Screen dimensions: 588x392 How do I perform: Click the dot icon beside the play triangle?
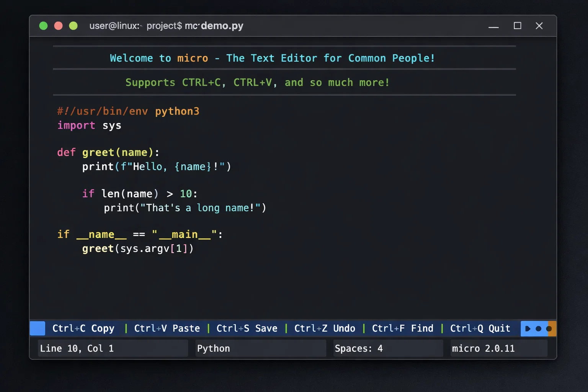[538, 328]
